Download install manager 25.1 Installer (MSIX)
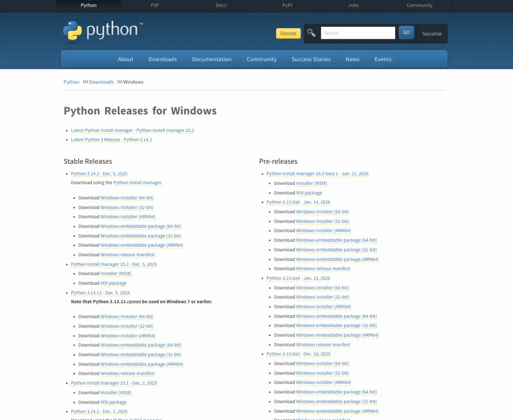 116,393
